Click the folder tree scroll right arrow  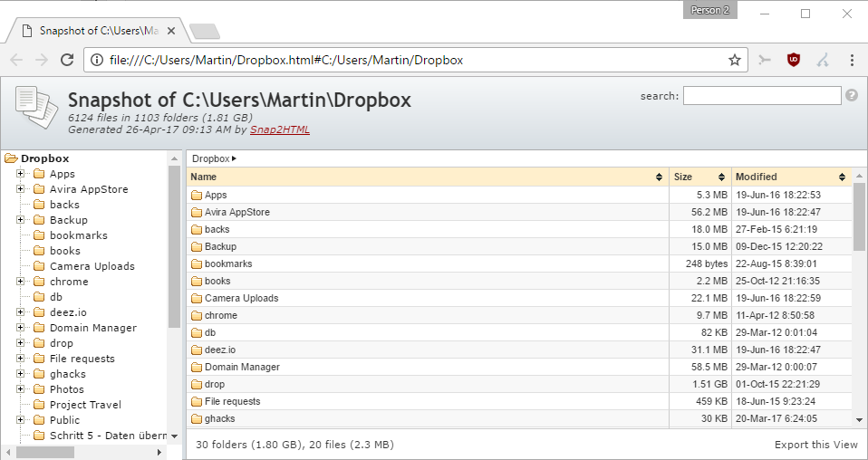coord(159,452)
